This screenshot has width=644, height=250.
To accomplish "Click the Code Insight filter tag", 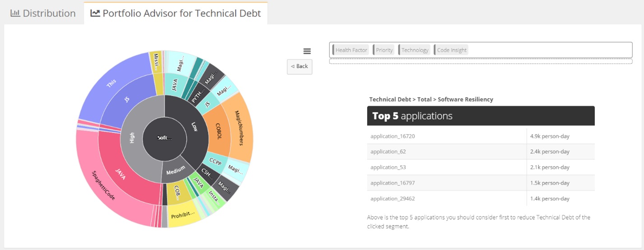I will pyautogui.click(x=451, y=50).
